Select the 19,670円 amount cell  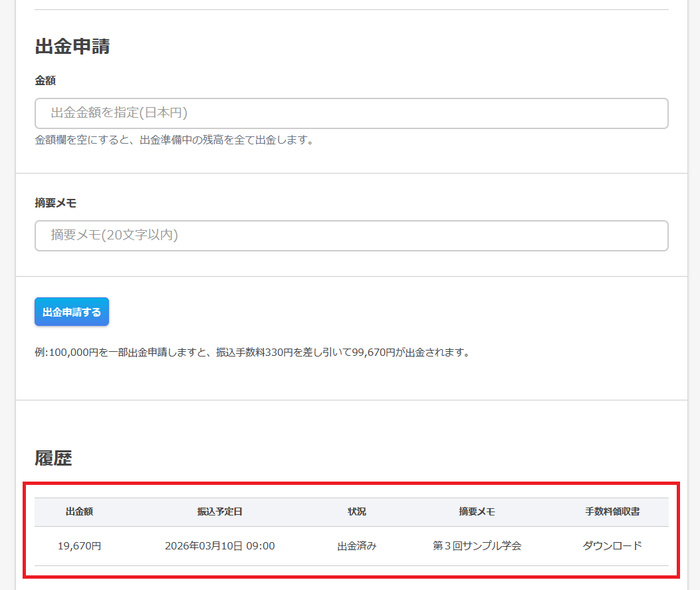click(79, 546)
